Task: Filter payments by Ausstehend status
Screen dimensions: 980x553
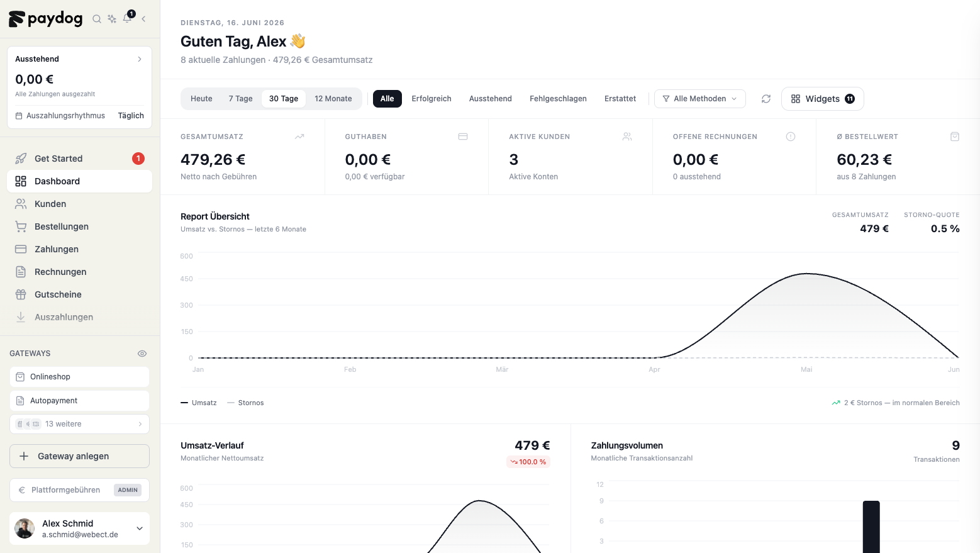Action: point(491,99)
